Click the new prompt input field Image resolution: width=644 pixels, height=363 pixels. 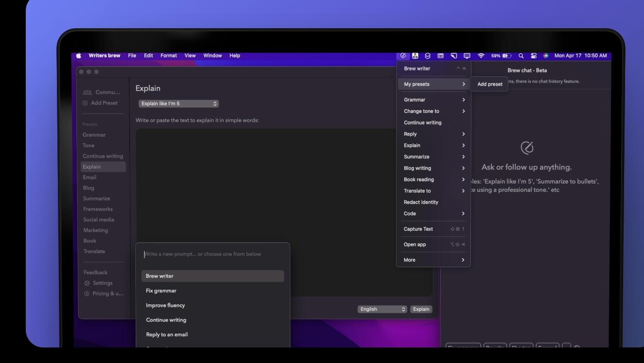click(213, 254)
